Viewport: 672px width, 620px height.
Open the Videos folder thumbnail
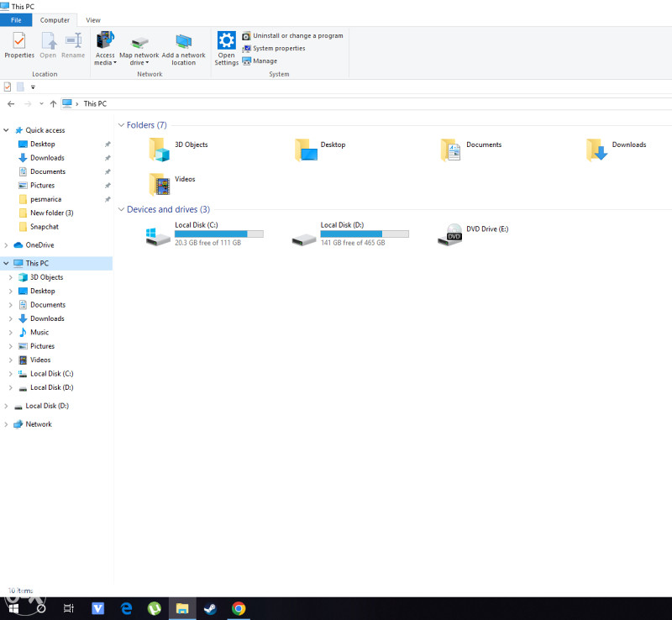coord(160,183)
